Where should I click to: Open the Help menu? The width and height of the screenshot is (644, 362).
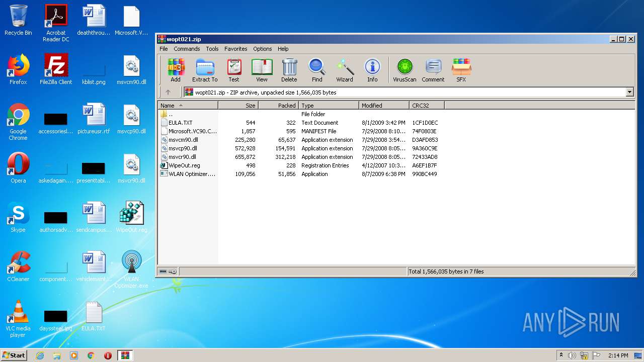pyautogui.click(x=283, y=49)
